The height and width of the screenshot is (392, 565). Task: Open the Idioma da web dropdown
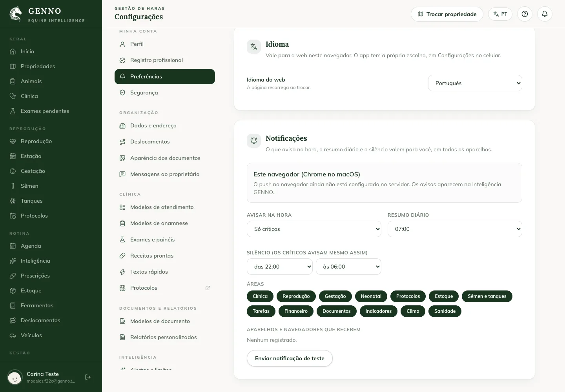pyautogui.click(x=475, y=83)
